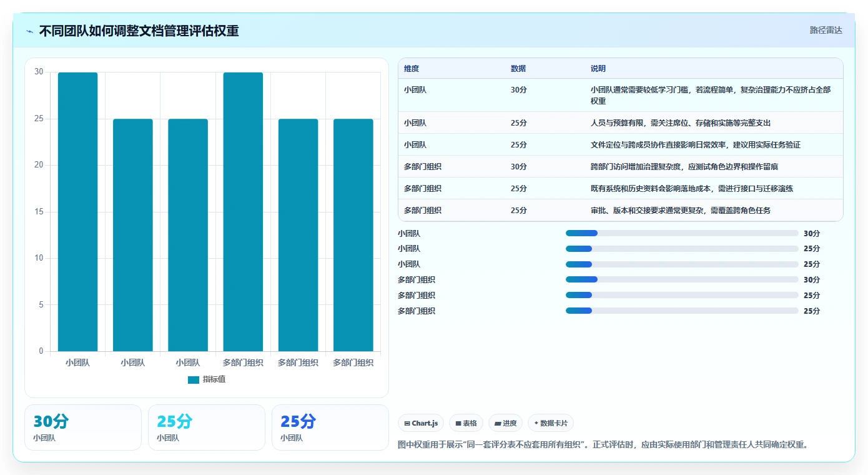This screenshot has height=475, width=868.
Task: Click the y-axis tick label 5
Action: (x=41, y=305)
